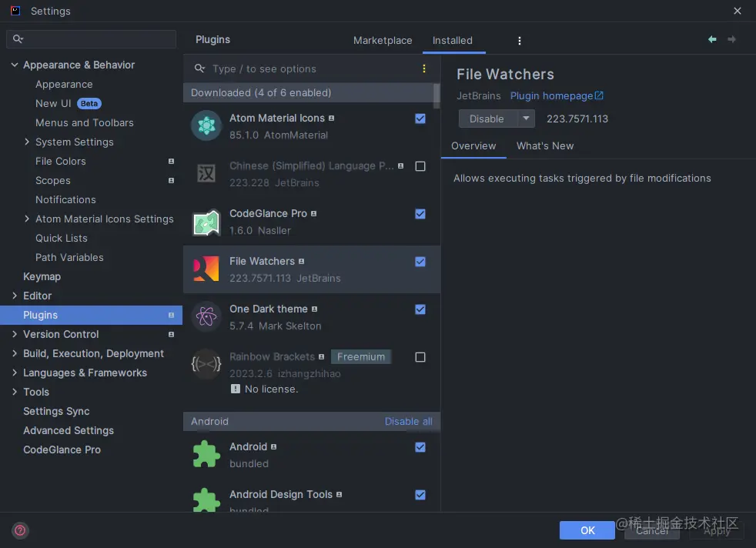Click the project-level marker beside Scopes
756x548 pixels.
coord(171,180)
